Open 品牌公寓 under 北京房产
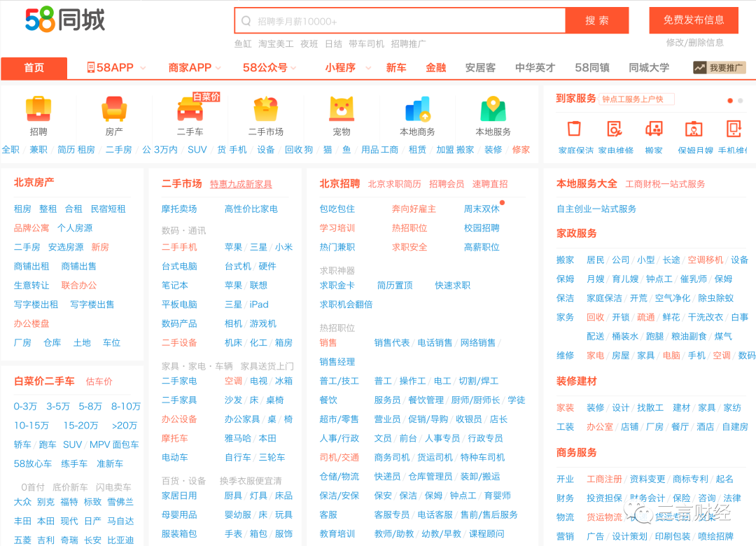This screenshot has height=546, width=756. pyautogui.click(x=31, y=227)
